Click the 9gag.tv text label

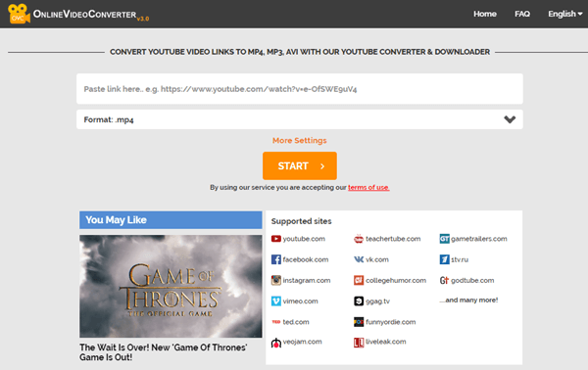[x=377, y=301]
